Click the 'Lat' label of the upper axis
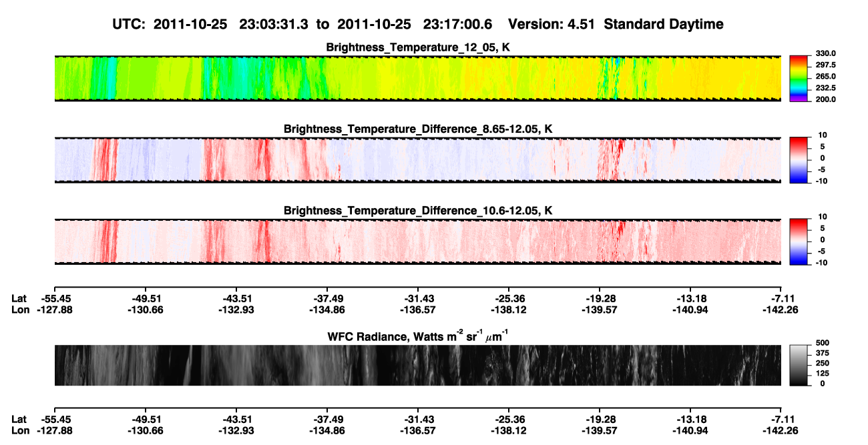868x445 pixels. (x=19, y=298)
